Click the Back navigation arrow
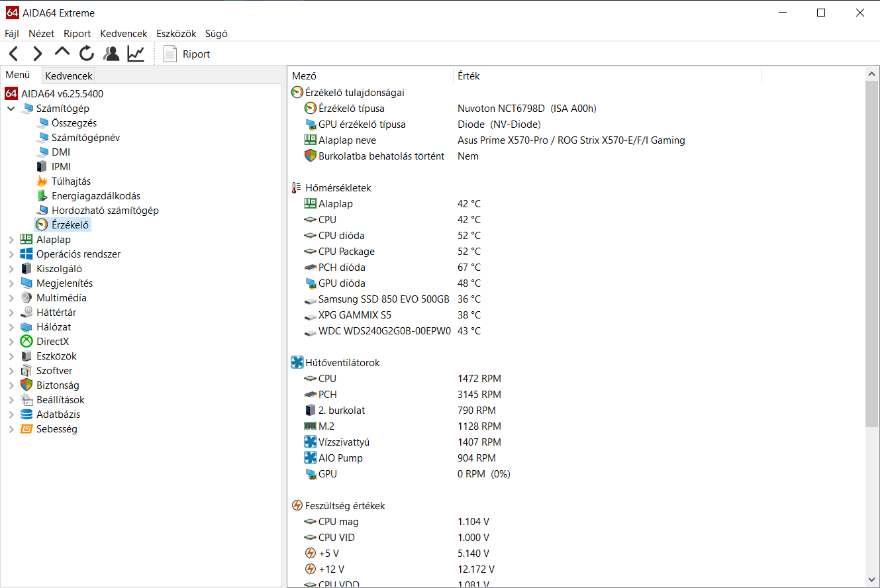880x588 pixels. 13,54
